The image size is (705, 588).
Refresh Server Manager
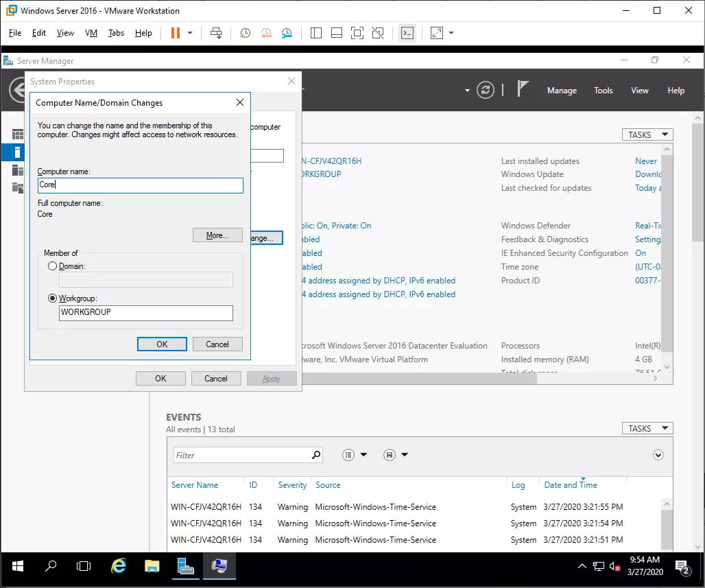coord(486,90)
